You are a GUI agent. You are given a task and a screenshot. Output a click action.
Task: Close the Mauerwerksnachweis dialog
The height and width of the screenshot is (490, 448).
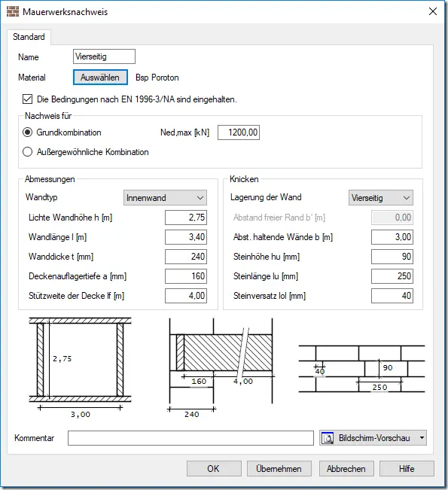pos(433,11)
